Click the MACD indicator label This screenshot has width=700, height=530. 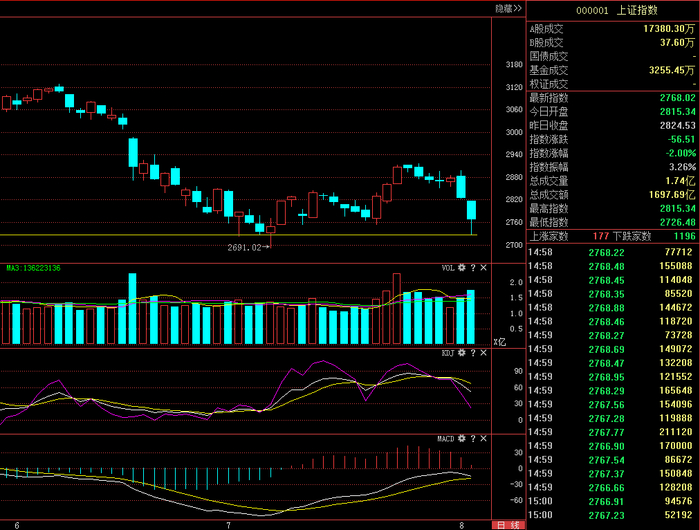(x=446, y=439)
